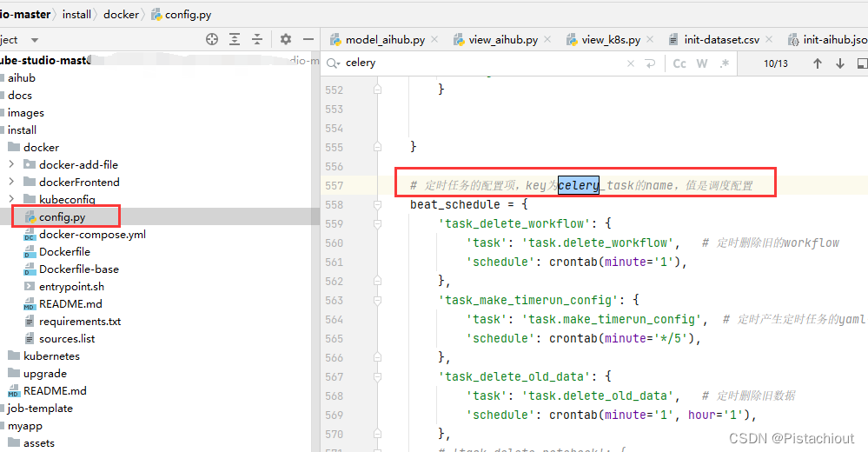Fold task_delete_workflow block at line 559
Screen dimensions: 868x452
coord(378,223)
